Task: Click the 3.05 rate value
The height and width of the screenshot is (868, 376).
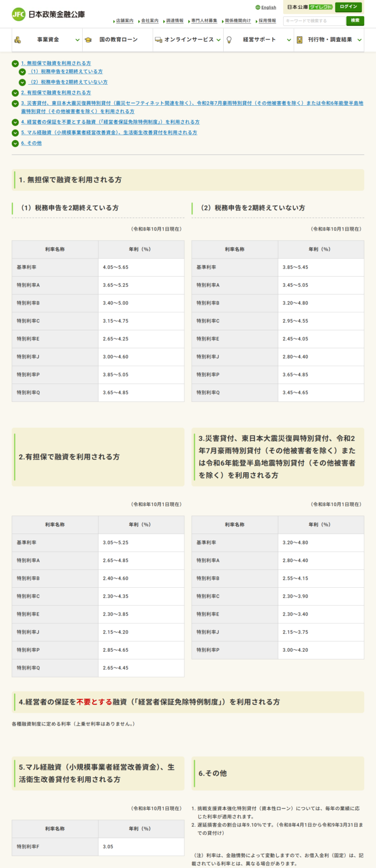Action: click(108, 847)
